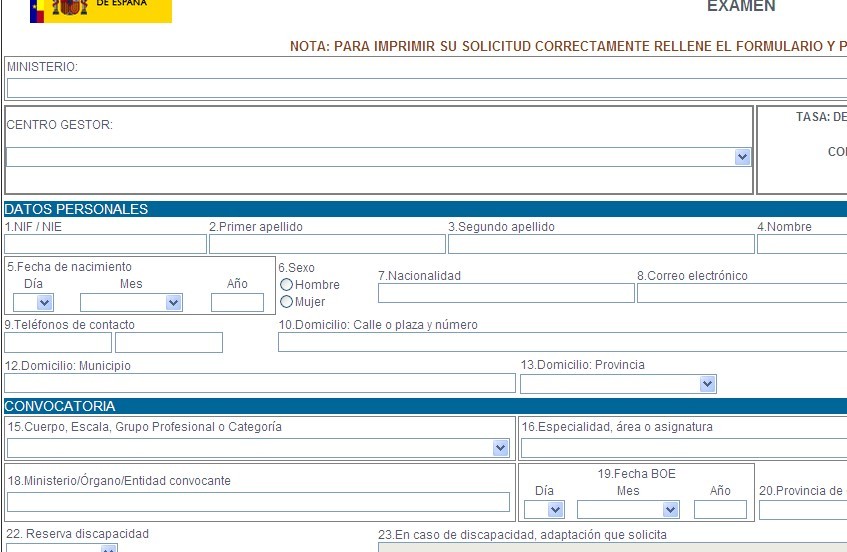The height and width of the screenshot is (552, 847).
Task: Click the birth date Año field
Action: pos(238,302)
